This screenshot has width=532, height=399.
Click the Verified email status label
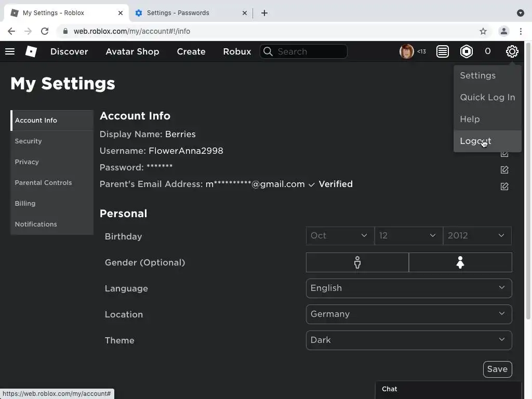point(336,184)
